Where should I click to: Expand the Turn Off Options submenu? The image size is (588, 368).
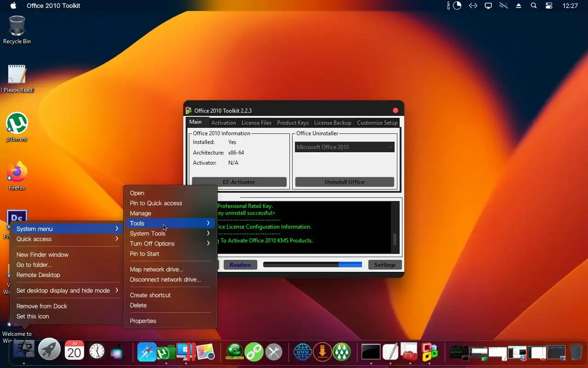pyautogui.click(x=170, y=243)
